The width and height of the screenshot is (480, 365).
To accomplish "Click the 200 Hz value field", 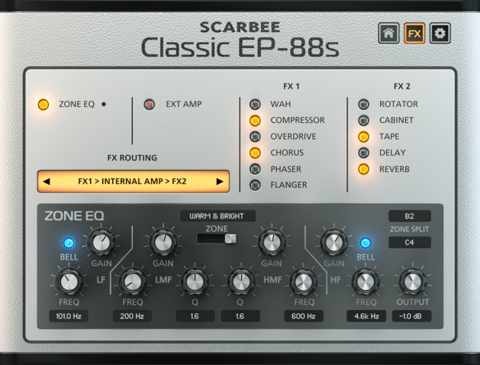I will tap(132, 316).
